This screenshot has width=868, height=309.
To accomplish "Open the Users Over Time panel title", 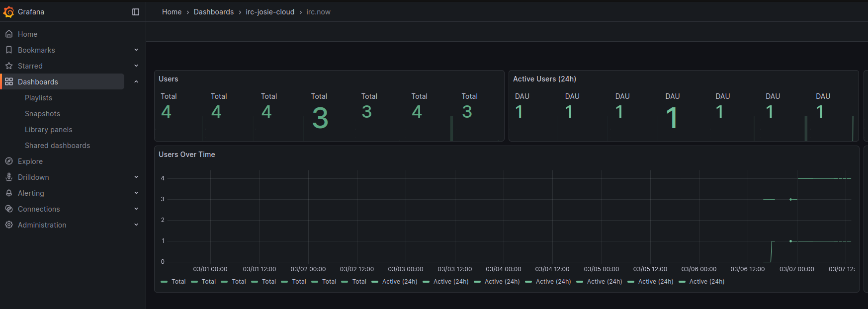I will [187, 154].
